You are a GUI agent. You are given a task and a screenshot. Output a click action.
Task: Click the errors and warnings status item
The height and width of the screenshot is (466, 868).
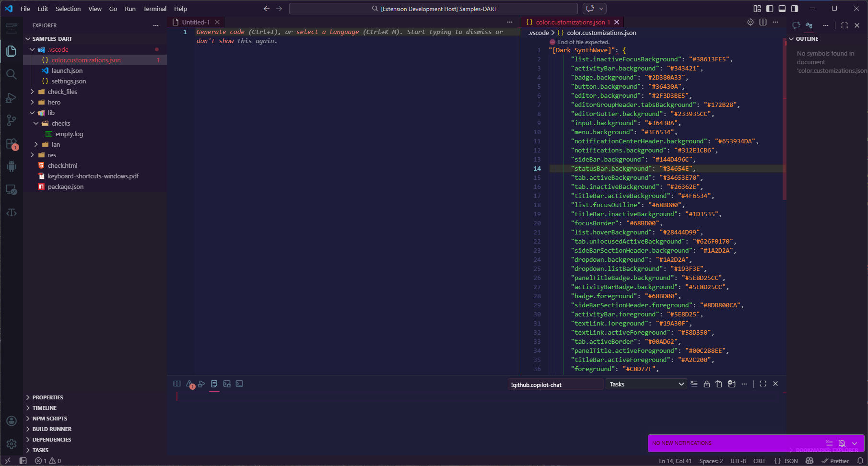[48, 461]
